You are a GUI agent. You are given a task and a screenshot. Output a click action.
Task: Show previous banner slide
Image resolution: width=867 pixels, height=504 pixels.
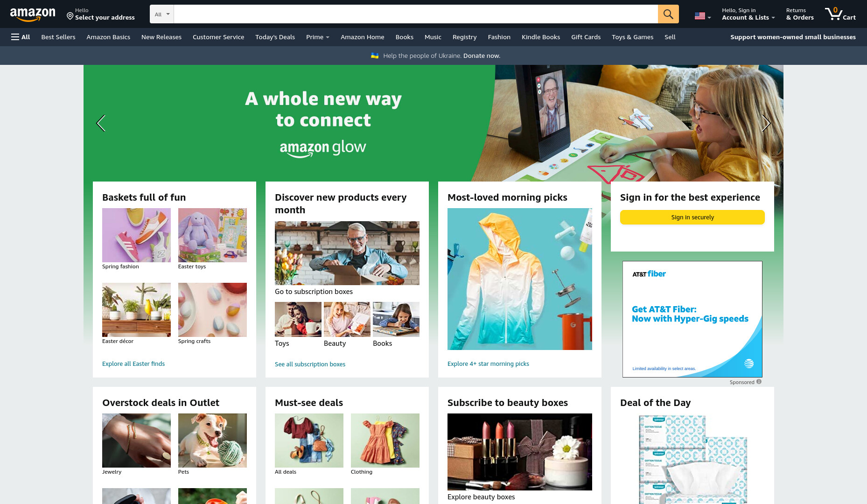click(x=101, y=123)
